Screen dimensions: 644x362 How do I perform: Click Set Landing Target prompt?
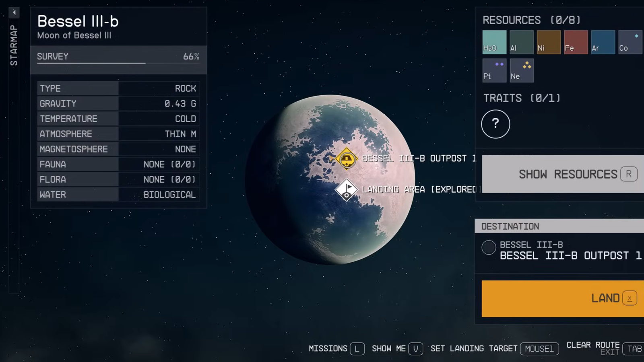[494, 349]
